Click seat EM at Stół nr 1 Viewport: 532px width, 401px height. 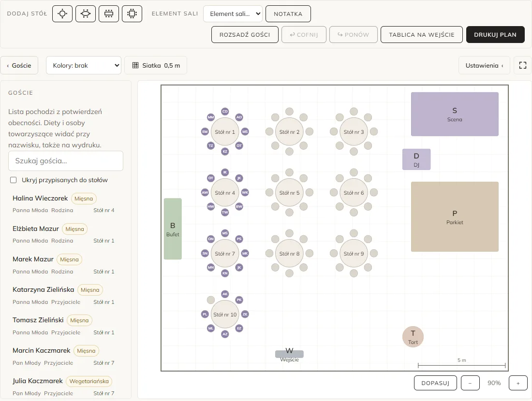(x=205, y=131)
